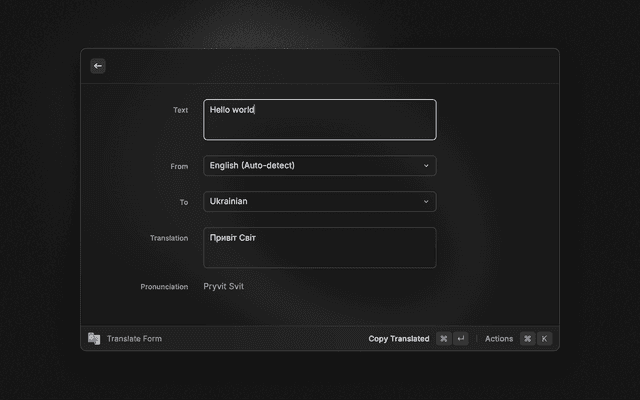The image size is (640, 400).
Task: Click the Pryvit Svit pronunciation text
Action: pos(224,286)
